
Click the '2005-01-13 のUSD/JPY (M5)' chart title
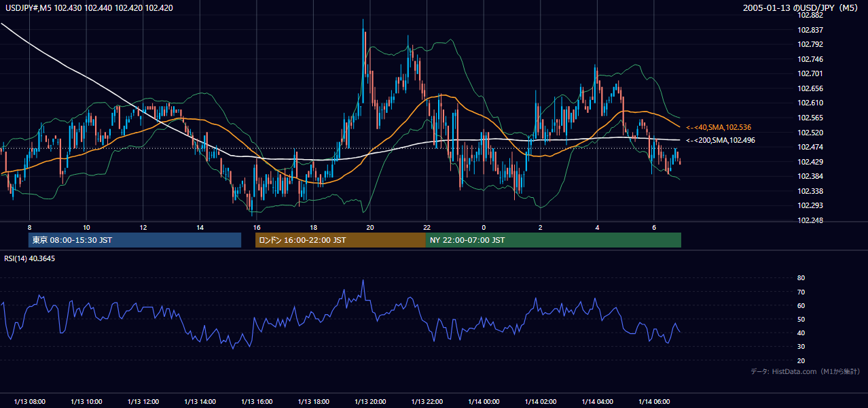pos(801,7)
